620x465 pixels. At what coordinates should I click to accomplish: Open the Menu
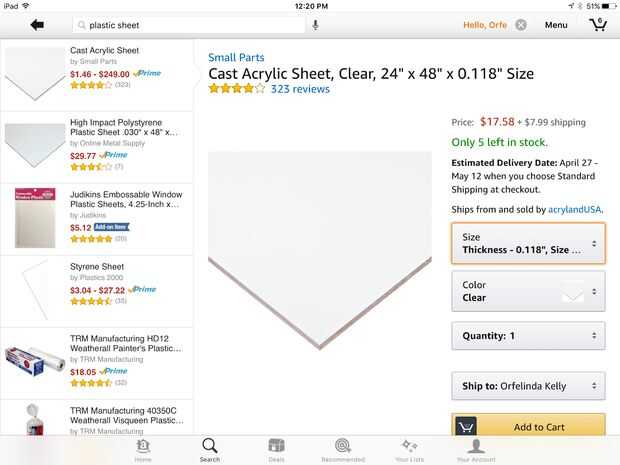click(556, 25)
